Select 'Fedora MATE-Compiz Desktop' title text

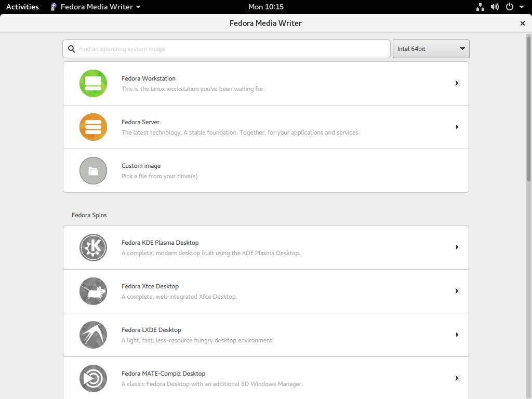point(163,374)
